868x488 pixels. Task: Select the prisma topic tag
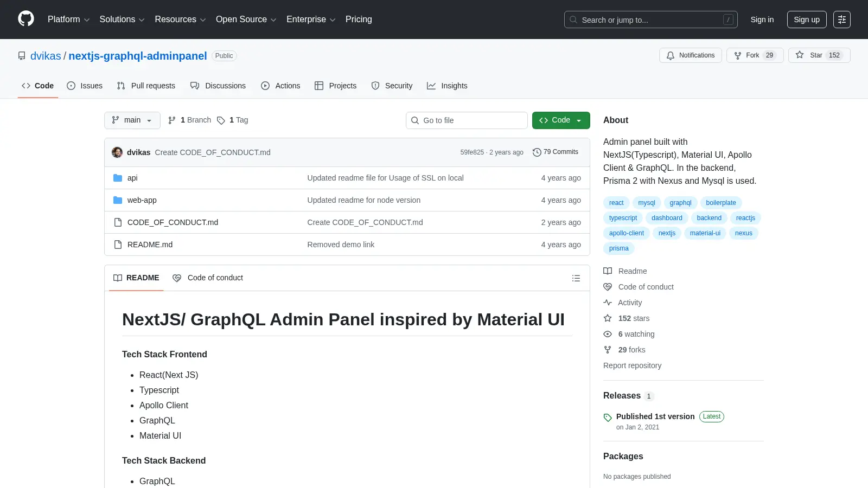tap(618, 248)
